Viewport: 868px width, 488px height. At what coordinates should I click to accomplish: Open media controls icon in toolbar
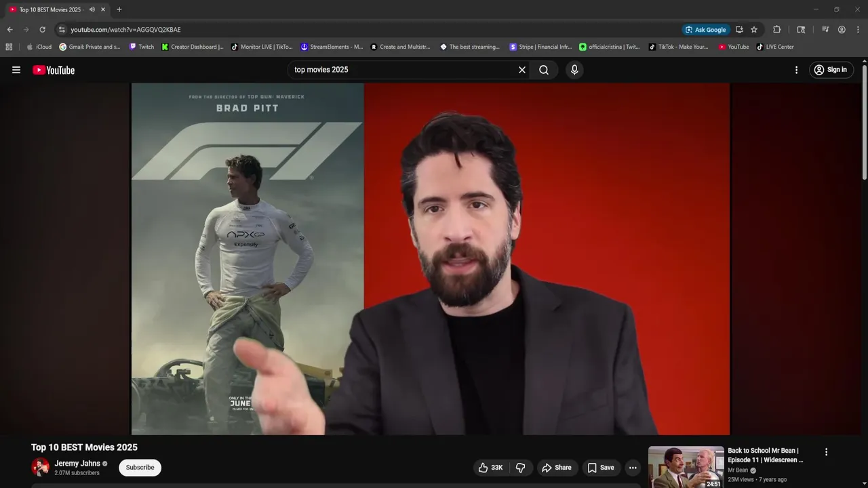[x=825, y=30]
